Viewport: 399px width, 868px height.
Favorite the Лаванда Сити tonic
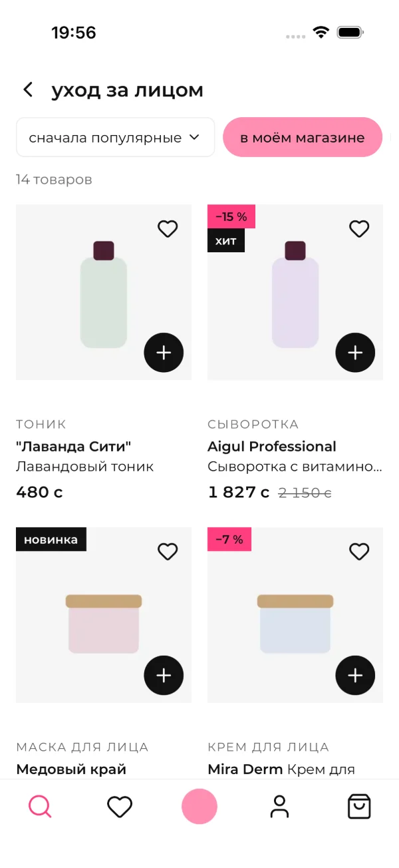168,229
